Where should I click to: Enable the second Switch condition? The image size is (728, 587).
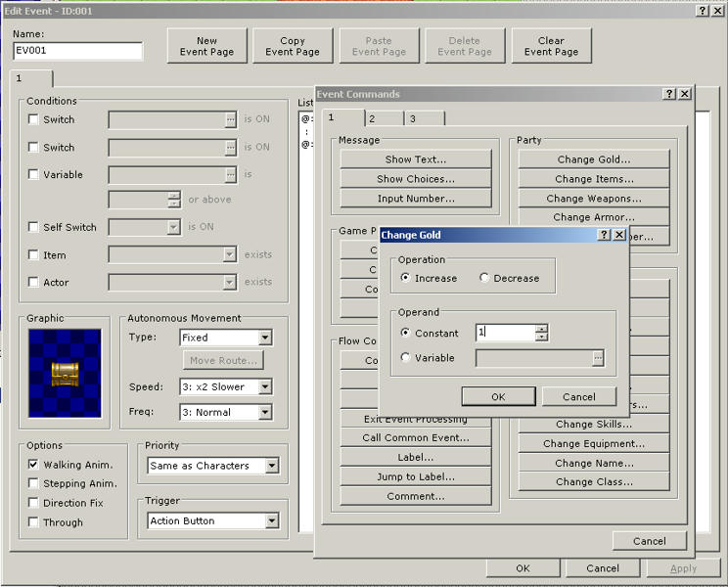(x=33, y=147)
